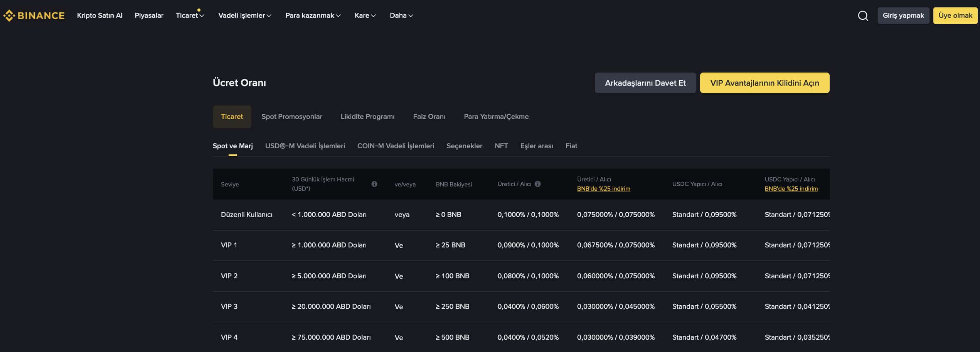Click the info icon beside 30 Günlük İşlem Hacmi
The image size is (980, 352).
[374, 184]
